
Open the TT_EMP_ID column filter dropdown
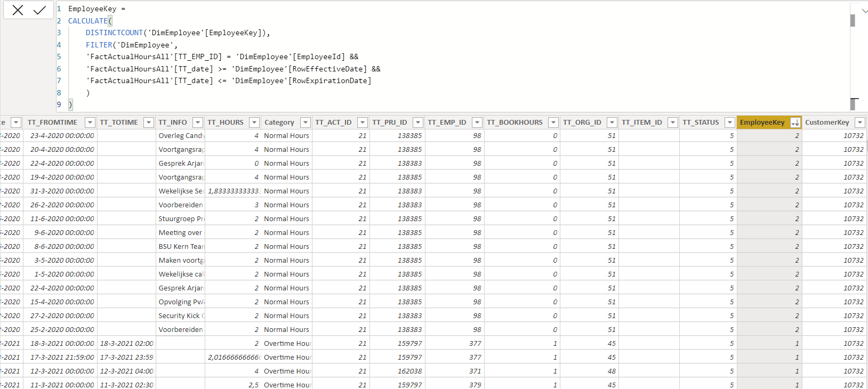point(477,123)
